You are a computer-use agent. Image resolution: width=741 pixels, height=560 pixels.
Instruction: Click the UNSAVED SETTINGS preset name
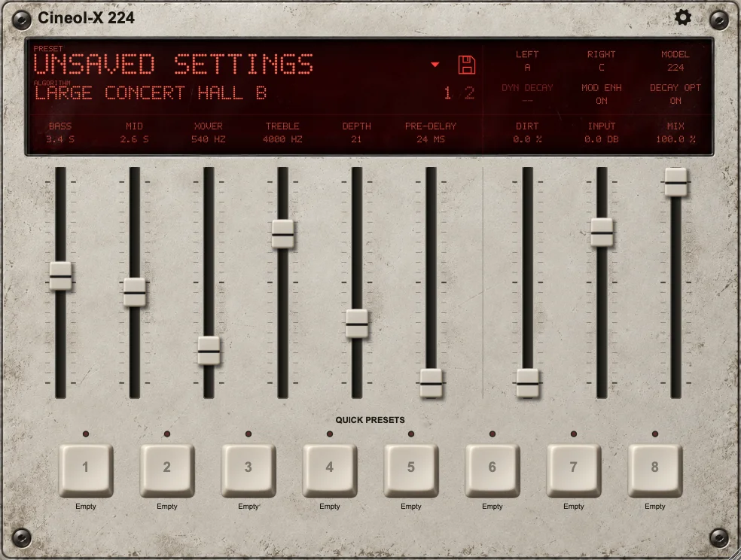(x=173, y=65)
